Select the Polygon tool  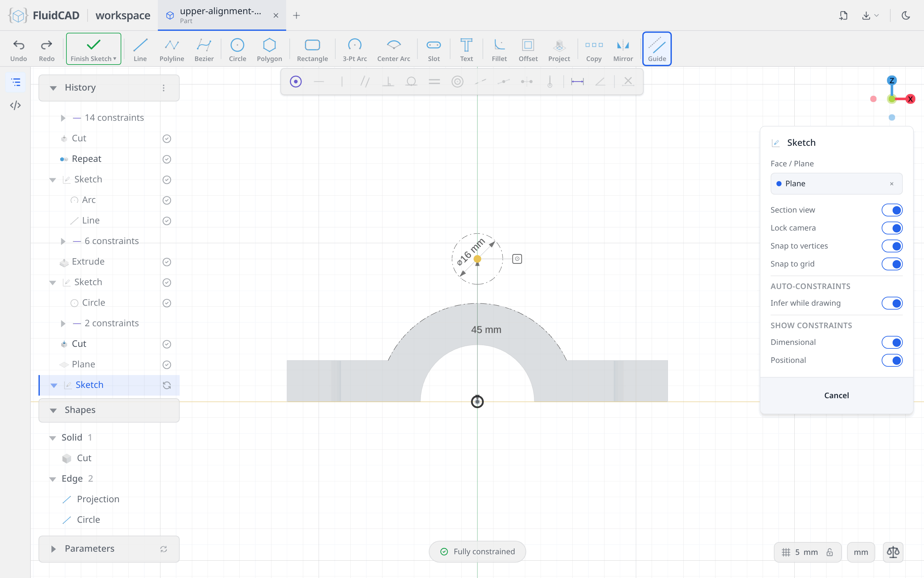[269, 49]
